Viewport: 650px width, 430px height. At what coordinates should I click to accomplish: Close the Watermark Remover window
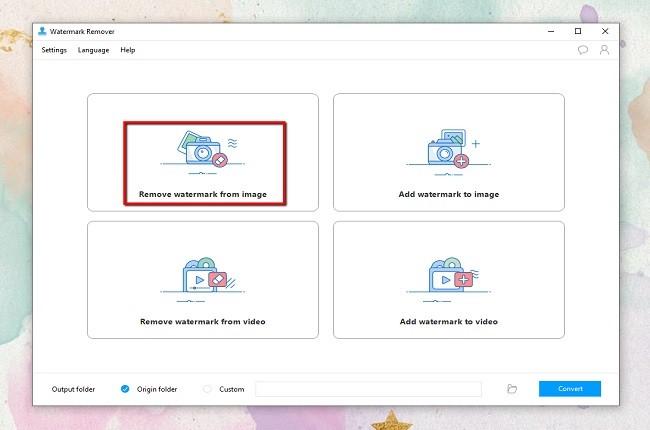tap(604, 31)
